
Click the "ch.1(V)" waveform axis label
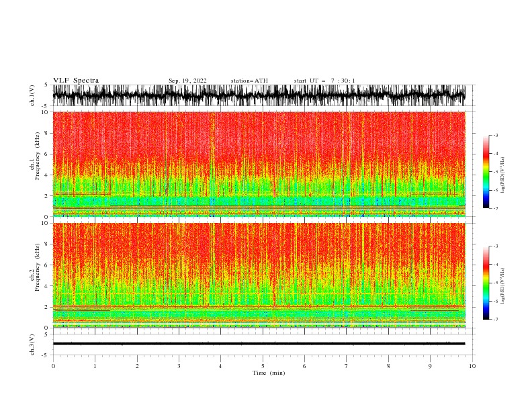point(32,95)
